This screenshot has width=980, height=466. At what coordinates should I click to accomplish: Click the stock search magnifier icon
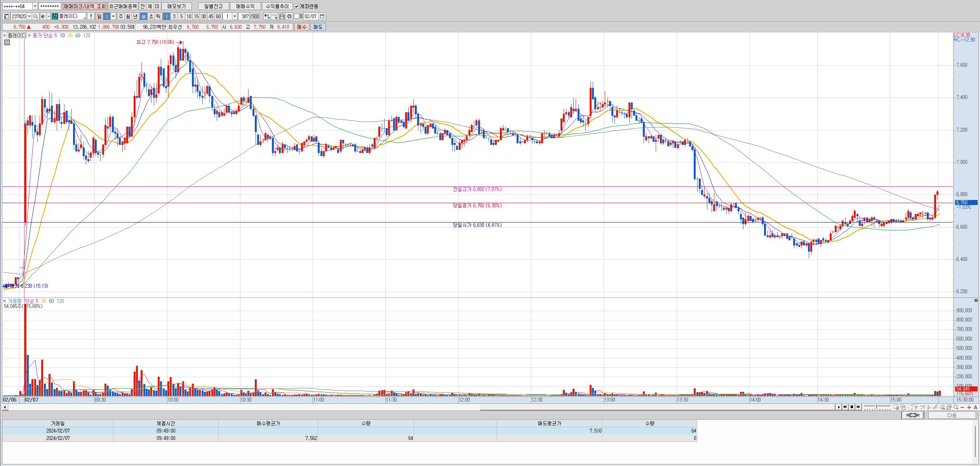pos(36,16)
